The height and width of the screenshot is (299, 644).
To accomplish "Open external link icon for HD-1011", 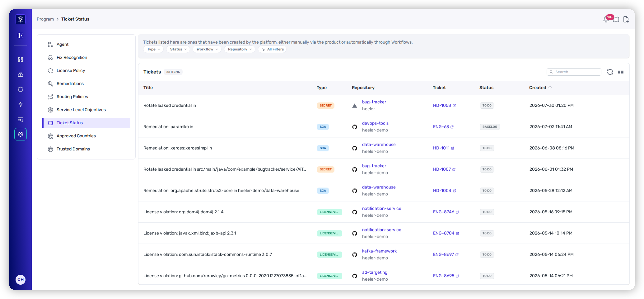I will pos(453,148).
